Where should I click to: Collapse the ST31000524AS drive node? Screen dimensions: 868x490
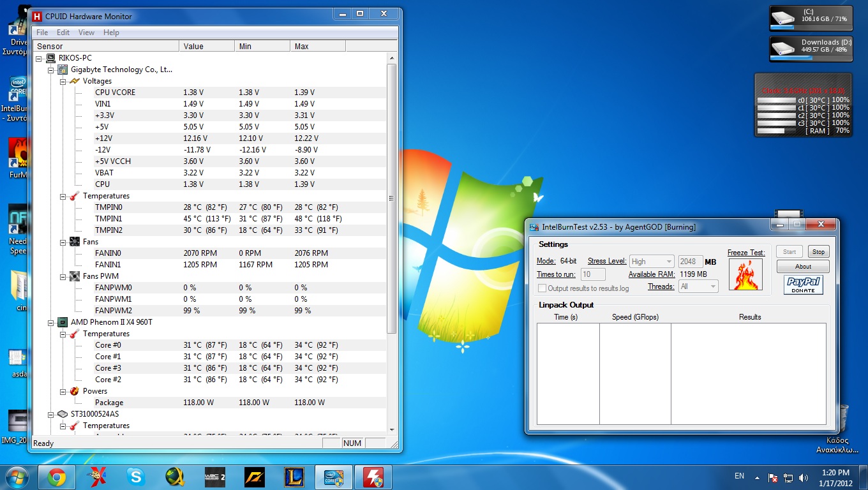tap(52, 414)
